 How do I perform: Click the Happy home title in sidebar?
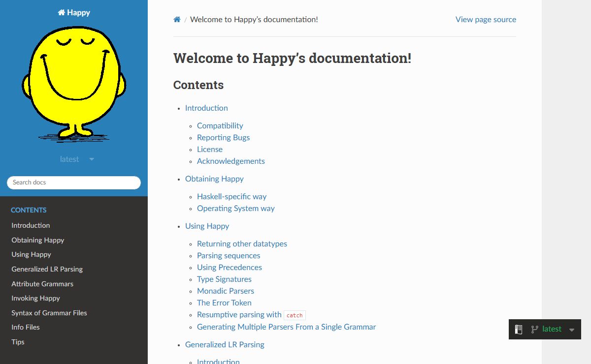click(x=74, y=13)
